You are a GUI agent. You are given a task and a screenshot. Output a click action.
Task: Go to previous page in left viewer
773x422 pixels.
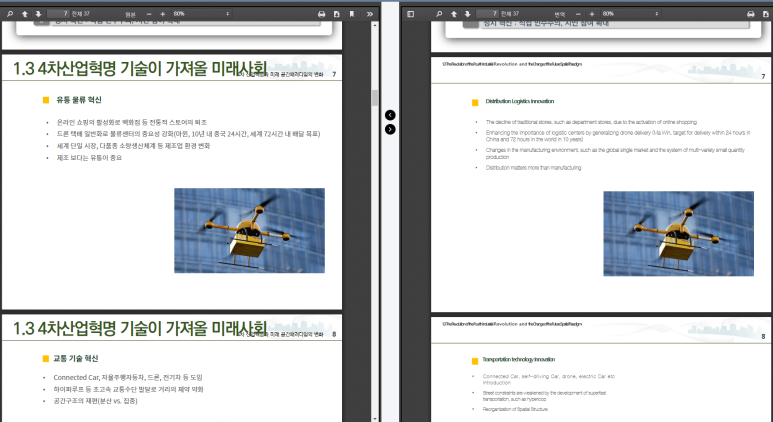(x=24, y=14)
